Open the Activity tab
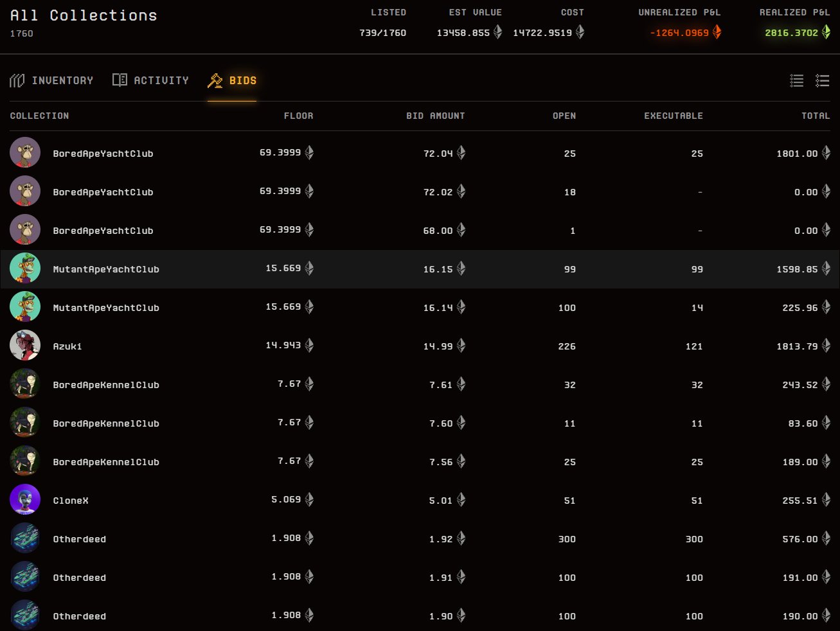The image size is (840, 631). (150, 80)
